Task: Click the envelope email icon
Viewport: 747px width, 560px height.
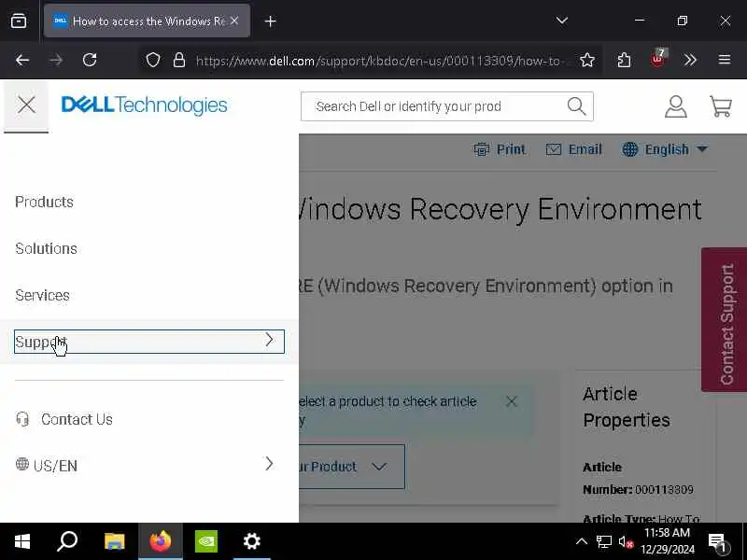Action: point(553,149)
